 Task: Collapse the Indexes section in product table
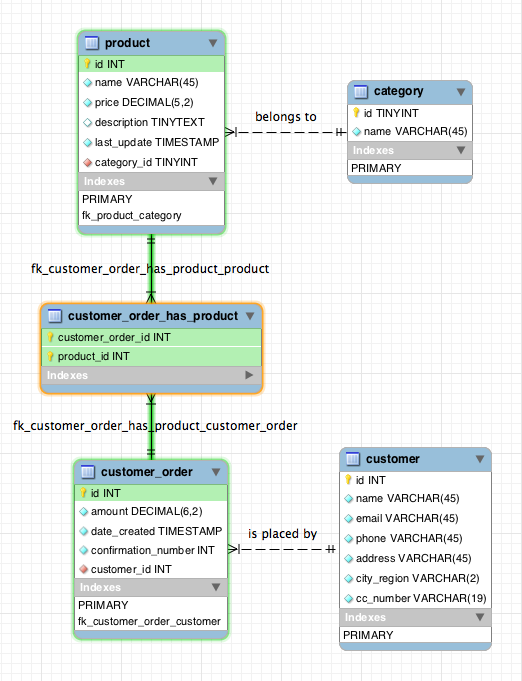[x=213, y=181]
